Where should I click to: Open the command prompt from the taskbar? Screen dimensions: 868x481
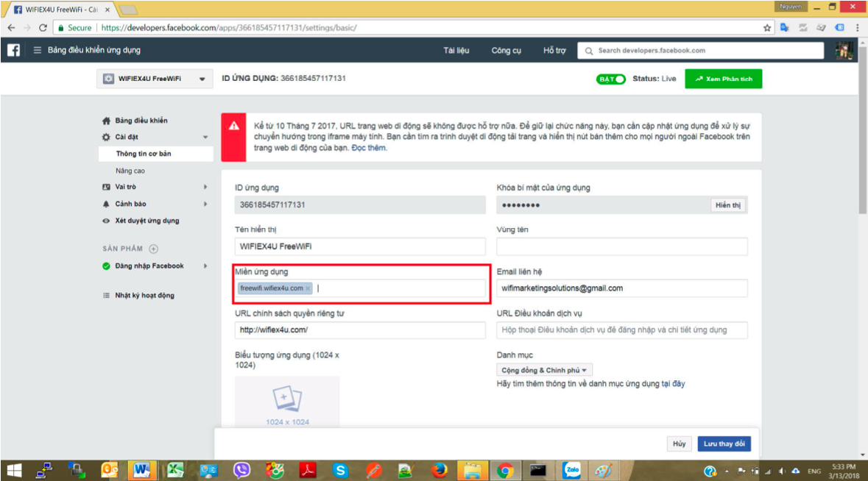coord(537,471)
